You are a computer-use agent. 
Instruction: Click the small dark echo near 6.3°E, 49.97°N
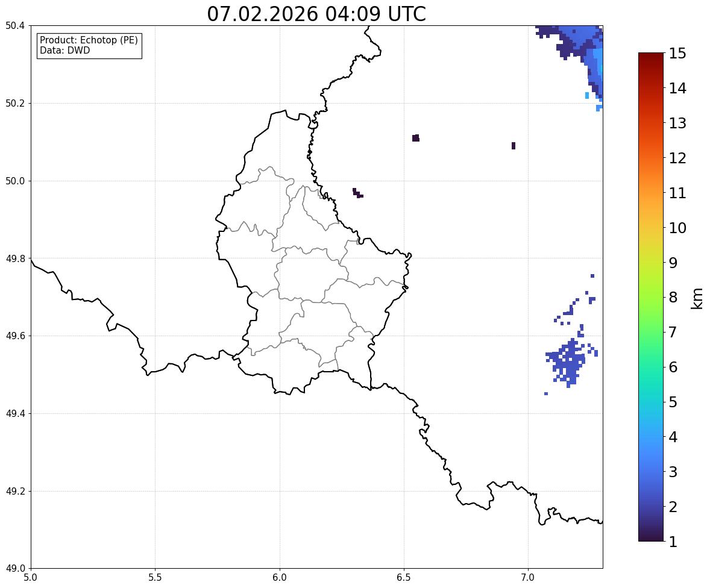(358, 193)
